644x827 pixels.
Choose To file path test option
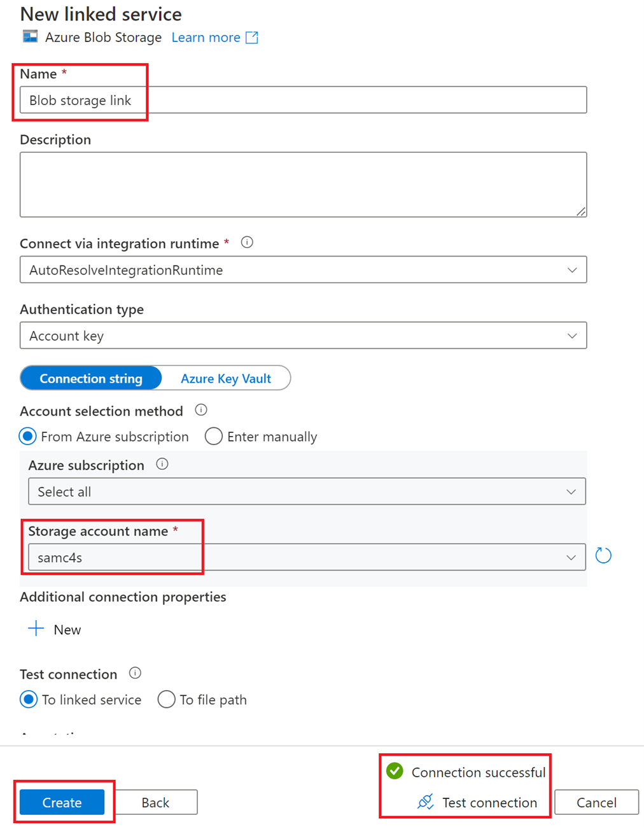(x=166, y=699)
